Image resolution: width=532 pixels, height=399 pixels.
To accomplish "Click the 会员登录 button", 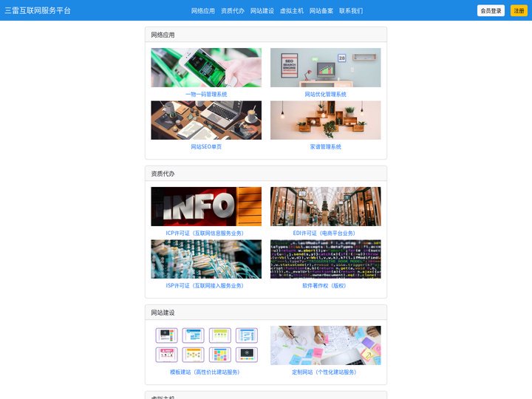I will point(491,10).
